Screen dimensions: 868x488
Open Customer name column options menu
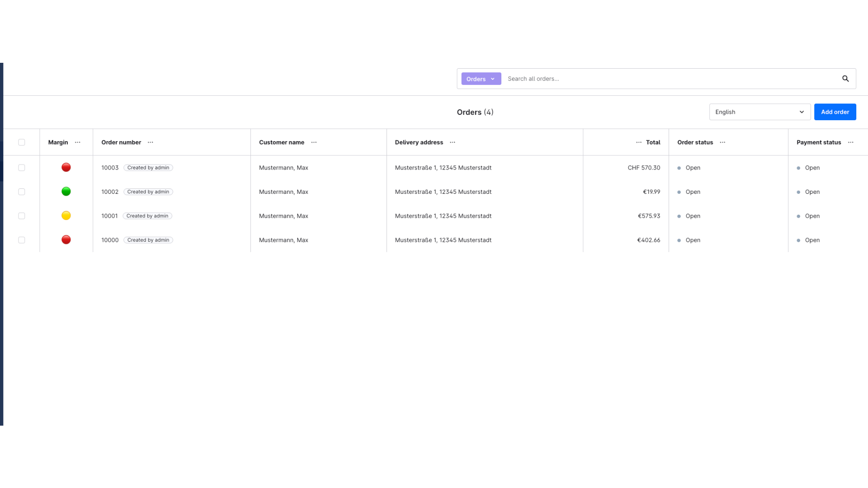tap(314, 142)
